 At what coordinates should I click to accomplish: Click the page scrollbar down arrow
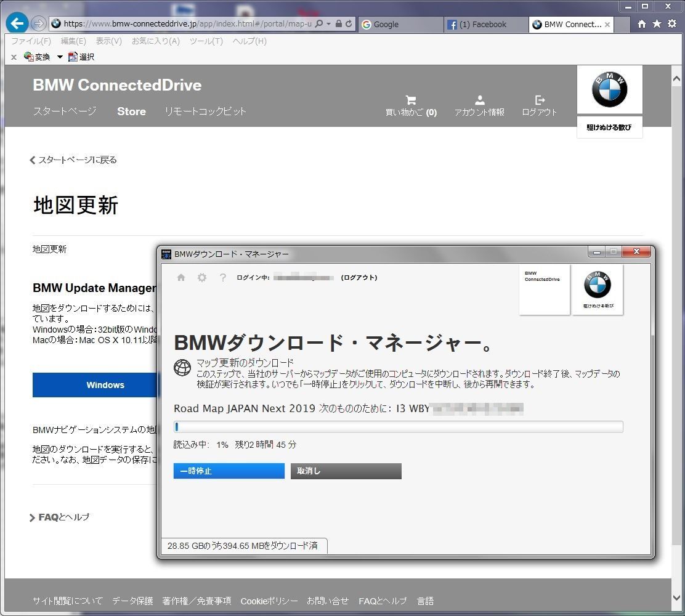pyautogui.click(x=677, y=598)
